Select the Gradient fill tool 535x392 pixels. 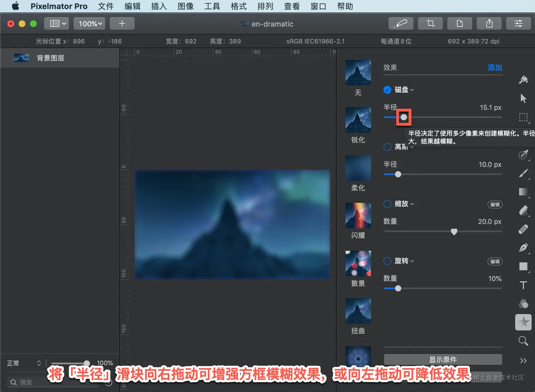pos(524,192)
